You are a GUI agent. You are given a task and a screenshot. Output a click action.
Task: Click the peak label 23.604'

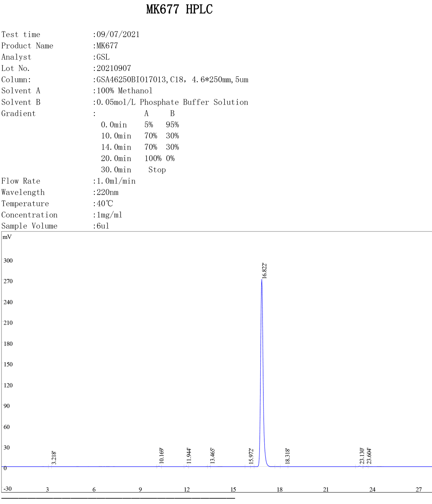[x=369, y=456]
